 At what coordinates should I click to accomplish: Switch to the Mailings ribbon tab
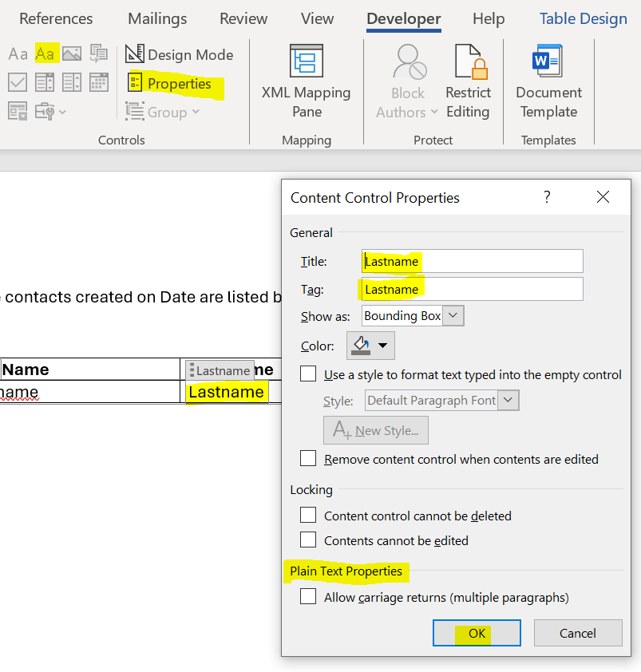(157, 18)
